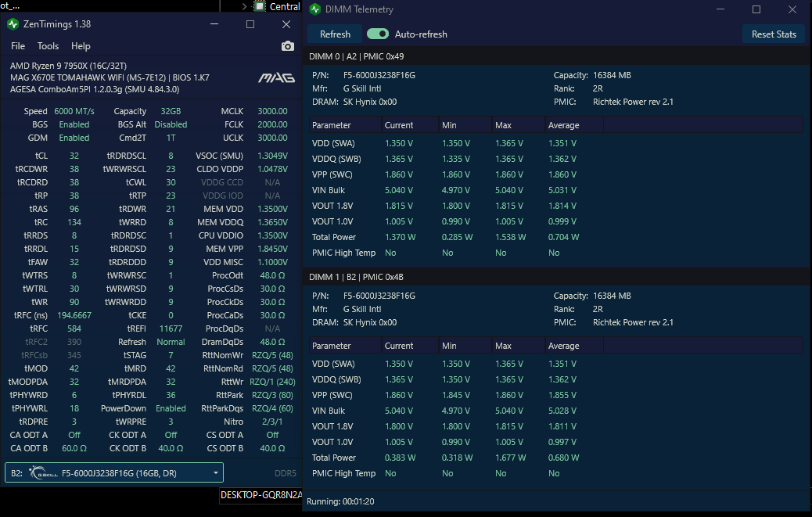Click the G.Skill logo in module selector
812x517 pixels.
(x=44, y=472)
